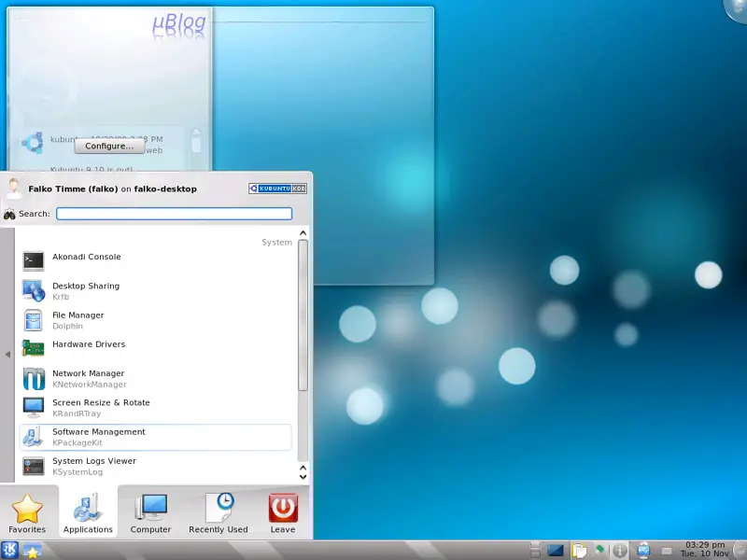Open the Akonadi Console terminal icon
Image resolution: width=747 pixels, height=560 pixels.
click(34, 261)
